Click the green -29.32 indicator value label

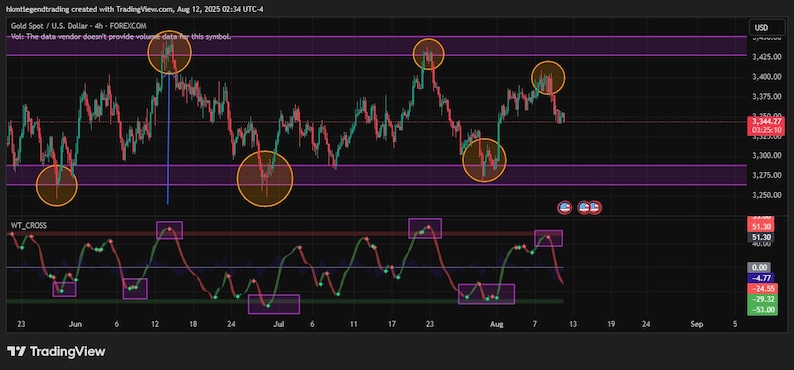click(762, 300)
